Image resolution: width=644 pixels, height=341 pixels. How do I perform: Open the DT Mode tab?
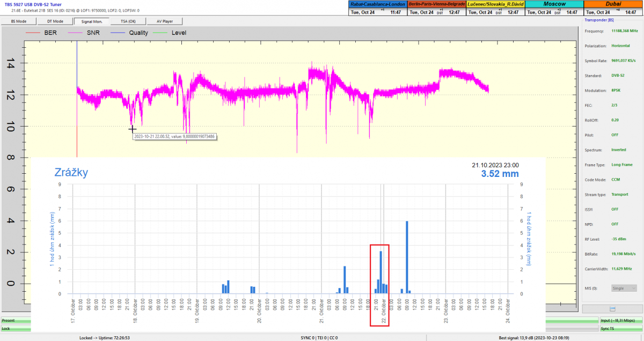55,21
